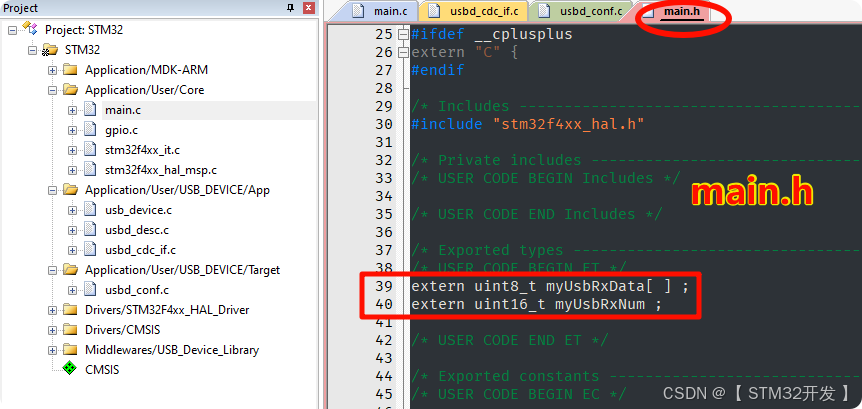Viewport: 862px width, 409px height.
Task: Collapse the Project: STM32 root node
Action: (x=12, y=30)
